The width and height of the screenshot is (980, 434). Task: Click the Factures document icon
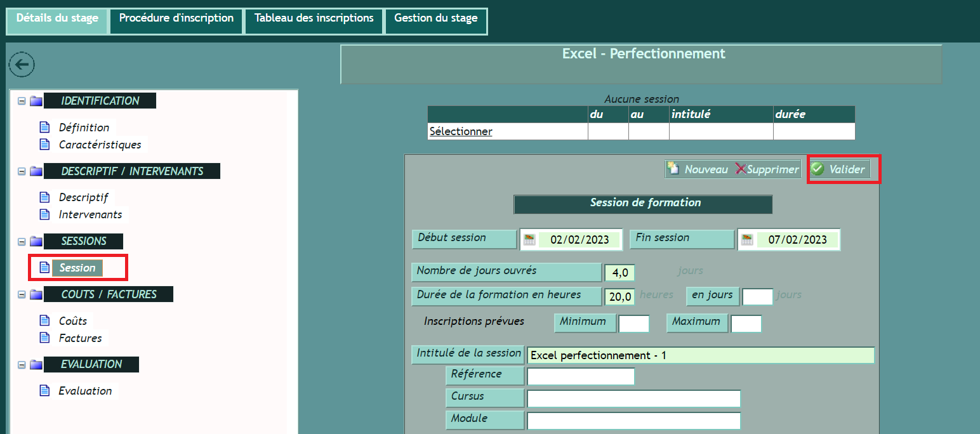(x=44, y=338)
